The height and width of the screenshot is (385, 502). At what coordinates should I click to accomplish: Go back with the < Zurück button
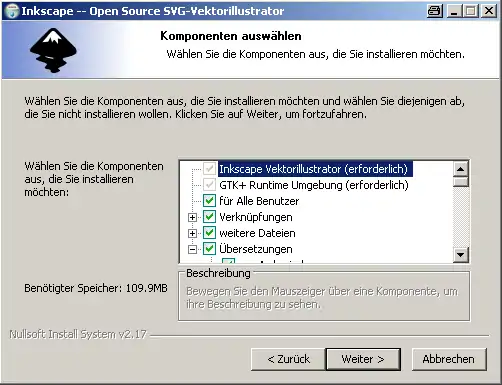[288, 359]
